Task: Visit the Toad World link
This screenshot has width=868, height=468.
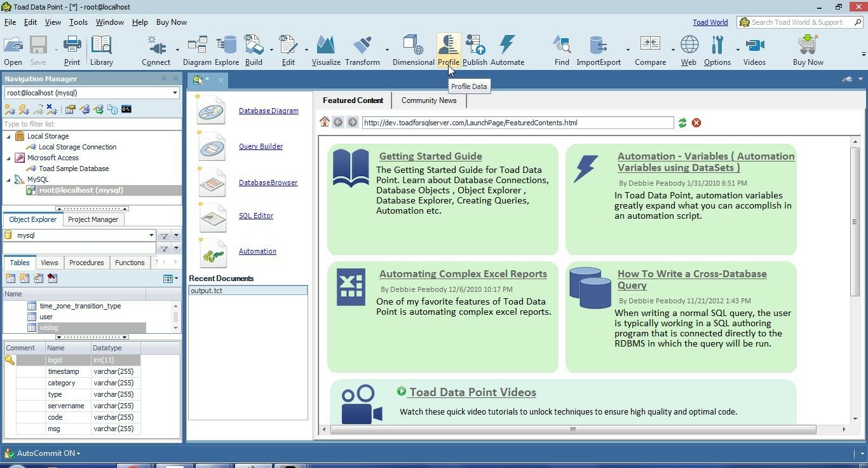Action: coord(710,22)
